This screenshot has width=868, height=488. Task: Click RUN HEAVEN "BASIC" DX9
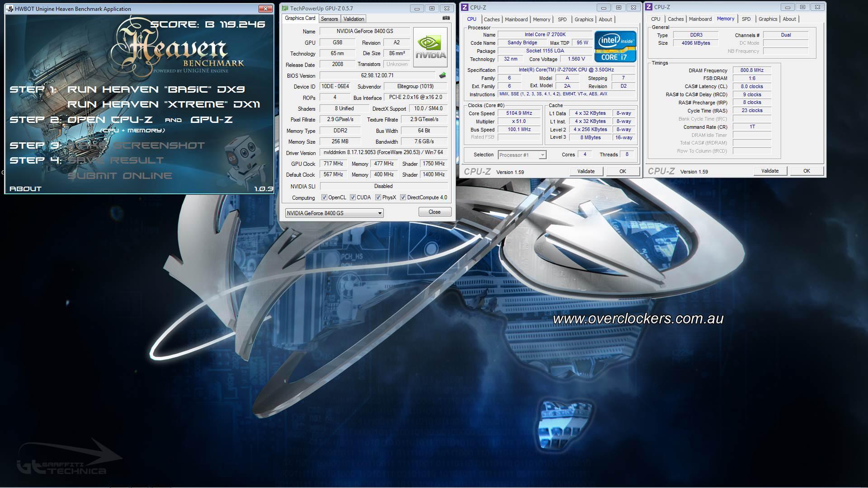pos(156,89)
